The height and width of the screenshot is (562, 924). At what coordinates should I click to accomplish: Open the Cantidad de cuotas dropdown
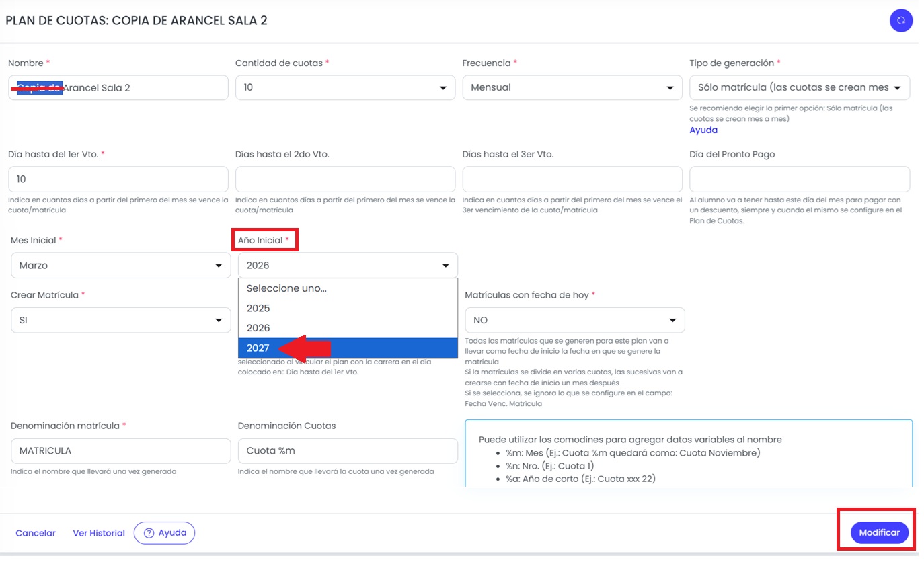[345, 87]
